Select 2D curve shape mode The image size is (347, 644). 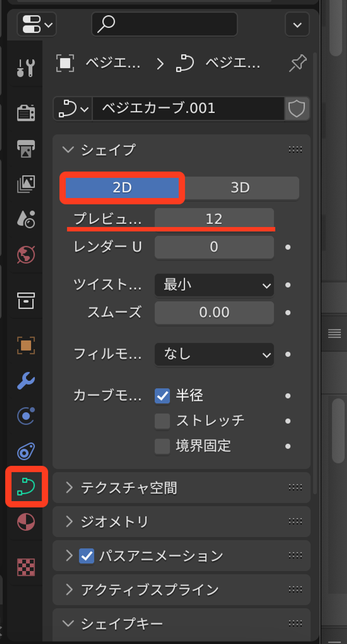click(122, 188)
